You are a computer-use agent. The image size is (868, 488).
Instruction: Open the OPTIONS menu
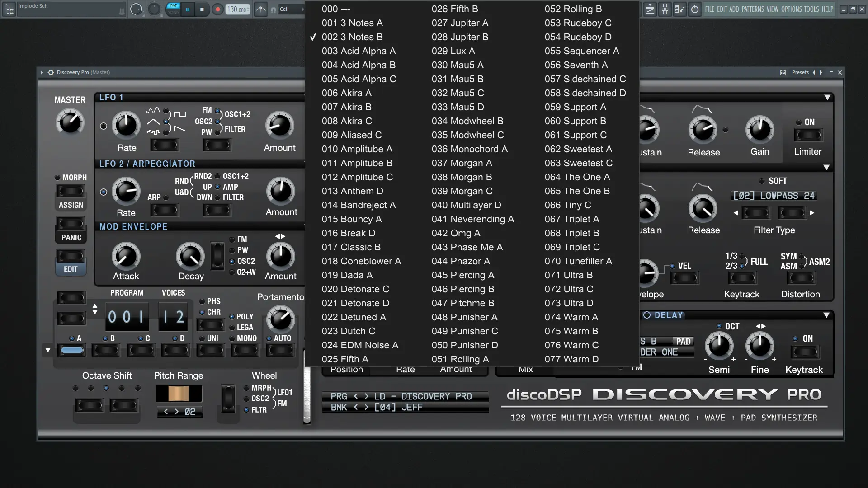pyautogui.click(x=791, y=9)
